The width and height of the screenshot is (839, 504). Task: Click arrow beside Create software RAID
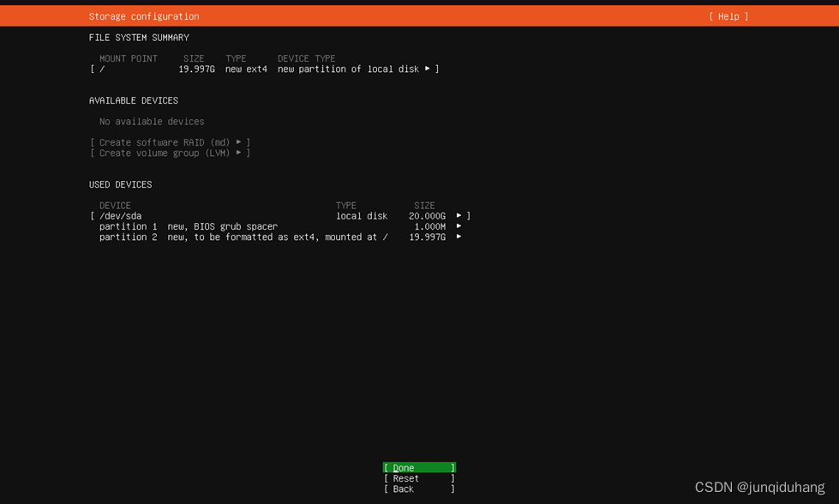point(239,142)
